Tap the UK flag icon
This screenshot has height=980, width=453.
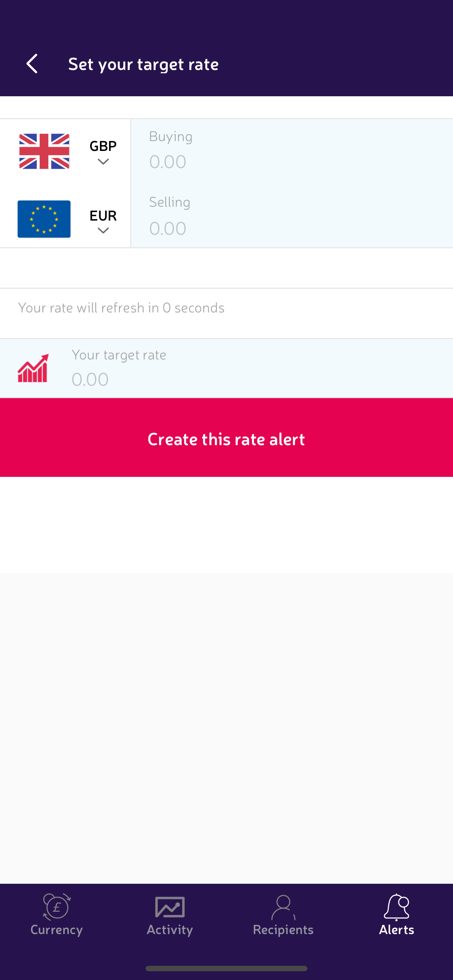[x=44, y=151]
